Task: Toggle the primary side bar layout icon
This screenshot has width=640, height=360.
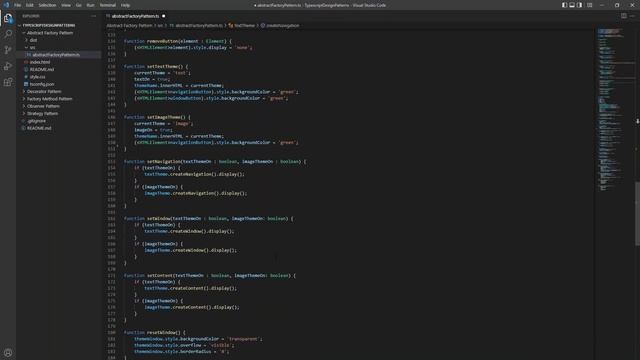Action: point(564,5)
